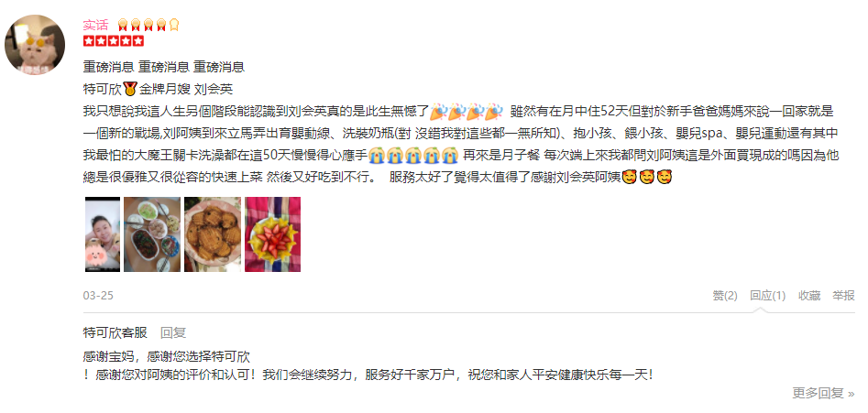The image size is (868, 413).
Task: Click the crying face emojis in review
Action: click(414, 156)
